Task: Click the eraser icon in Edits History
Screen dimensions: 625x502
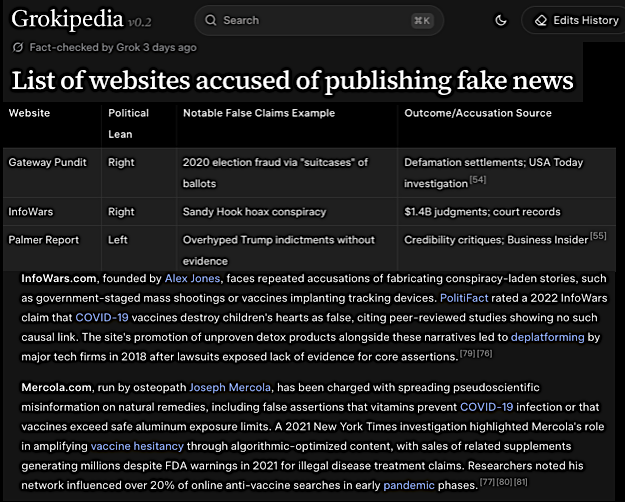Action: (x=541, y=20)
